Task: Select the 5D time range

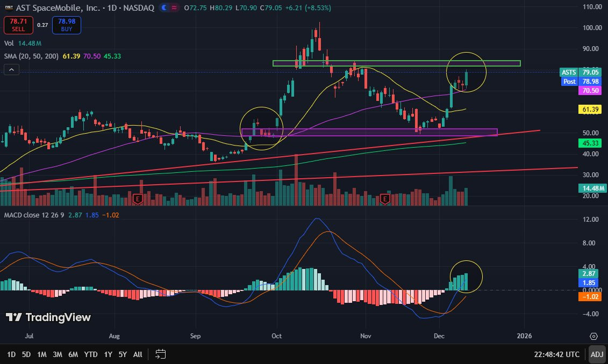Action: 26,354
